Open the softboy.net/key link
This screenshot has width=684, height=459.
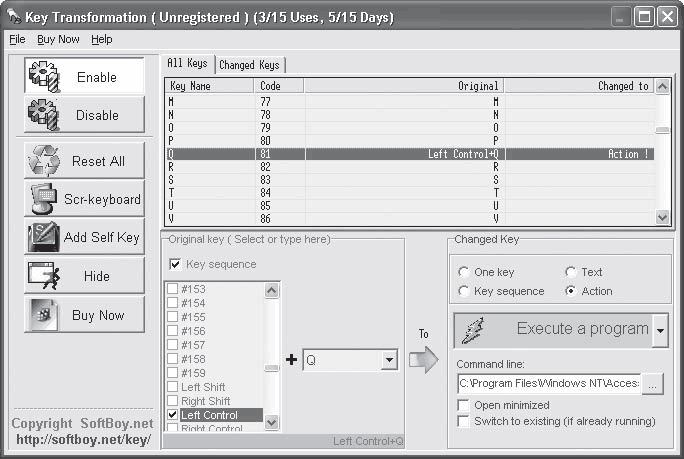(x=83, y=439)
